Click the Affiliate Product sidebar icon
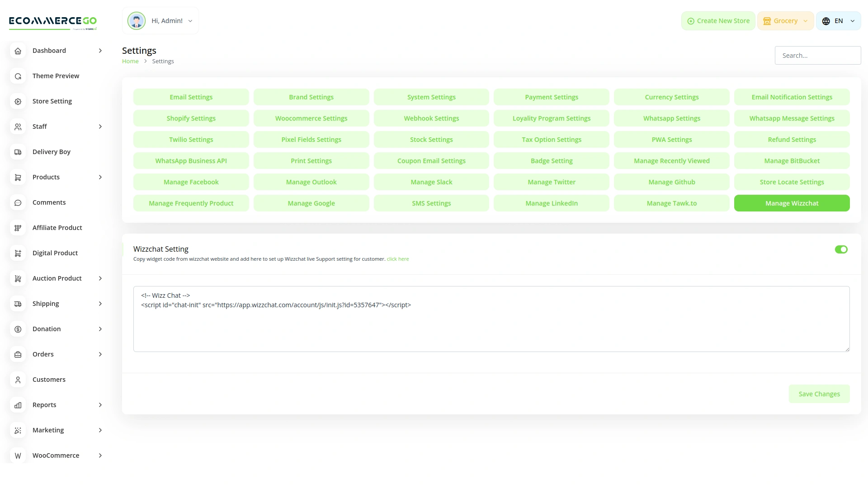Screen dimensions: 868x488 point(18,228)
